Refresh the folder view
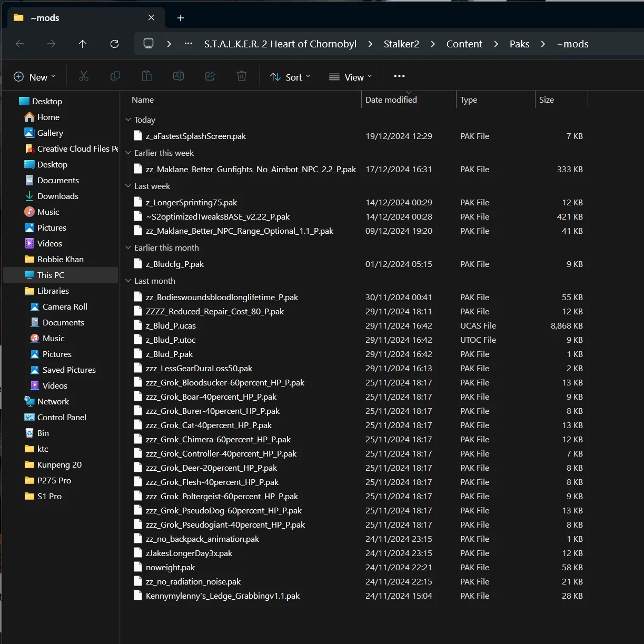This screenshot has height=644, width=644. pos(114,44)
